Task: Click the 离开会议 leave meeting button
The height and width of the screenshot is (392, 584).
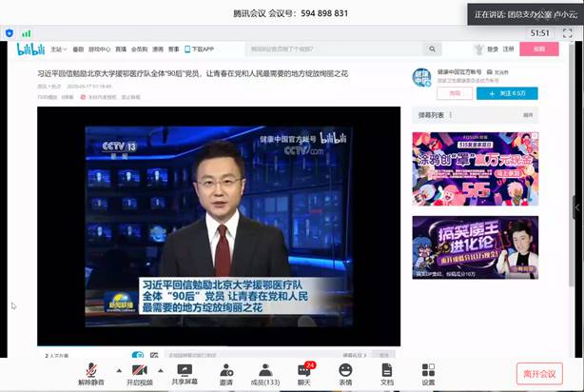Action: 540,373
